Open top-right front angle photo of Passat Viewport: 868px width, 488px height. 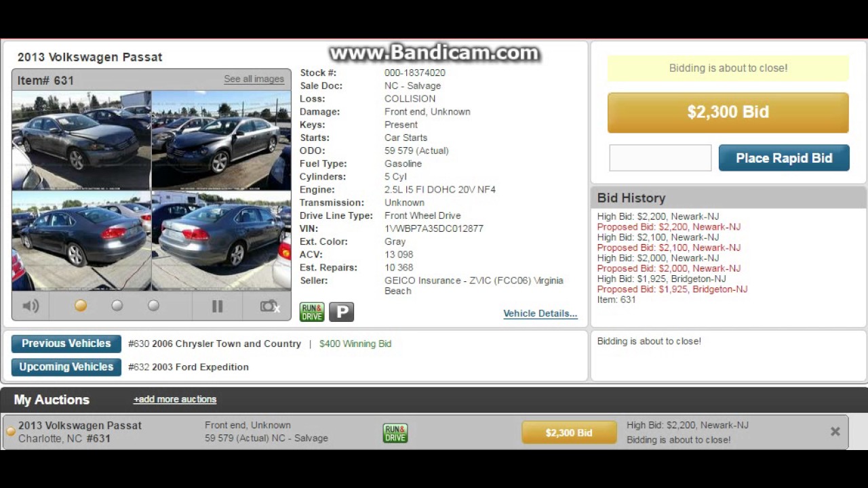point(221,140)
